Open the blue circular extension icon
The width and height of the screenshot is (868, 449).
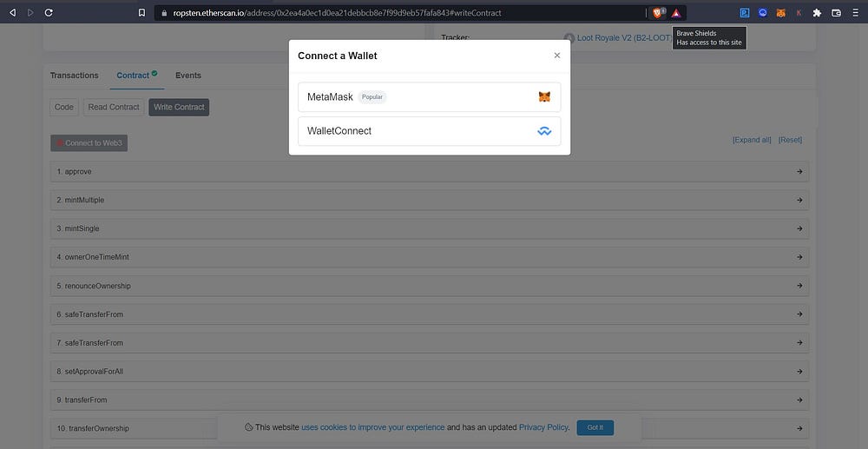(763, 13)
